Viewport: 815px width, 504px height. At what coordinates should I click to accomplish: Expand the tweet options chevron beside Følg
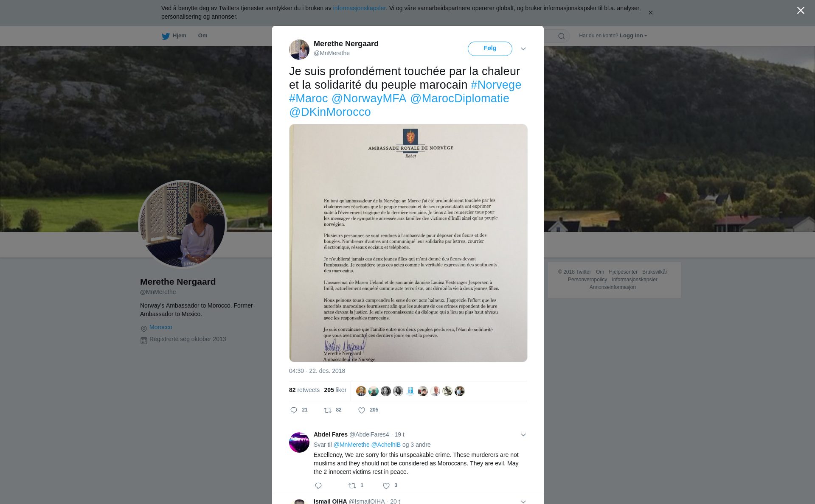point(523,49)
